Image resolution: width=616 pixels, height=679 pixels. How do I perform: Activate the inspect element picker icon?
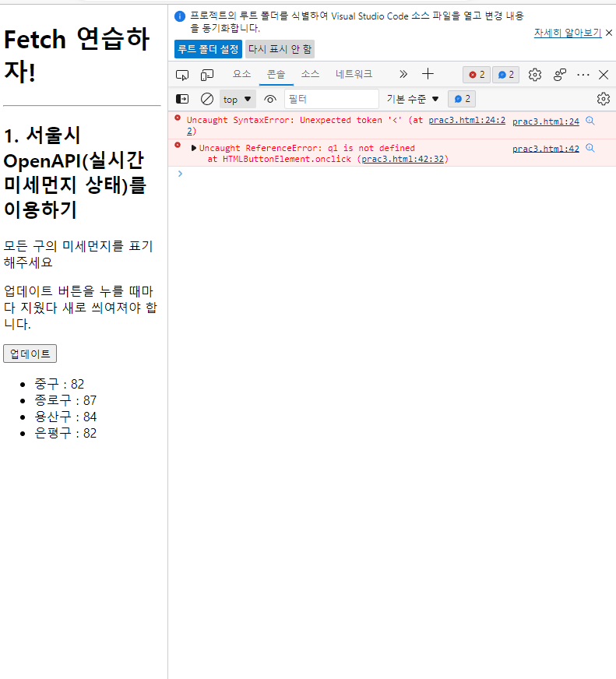[182, 75]
